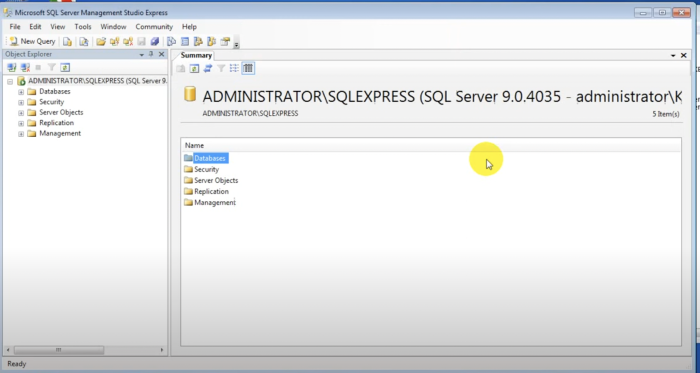Select the Summary tab
Viewport: 700px width, 373px height.
point(196,55)
